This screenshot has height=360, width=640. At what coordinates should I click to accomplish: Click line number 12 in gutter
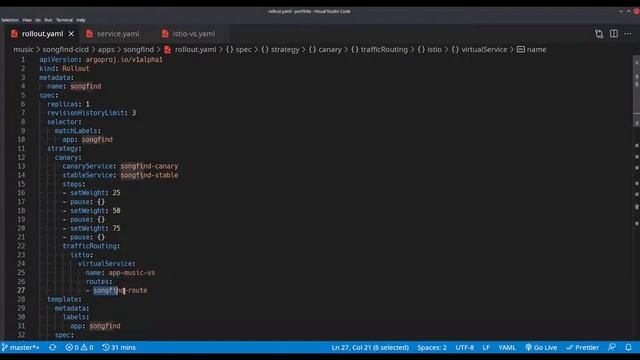click(21, 157)
